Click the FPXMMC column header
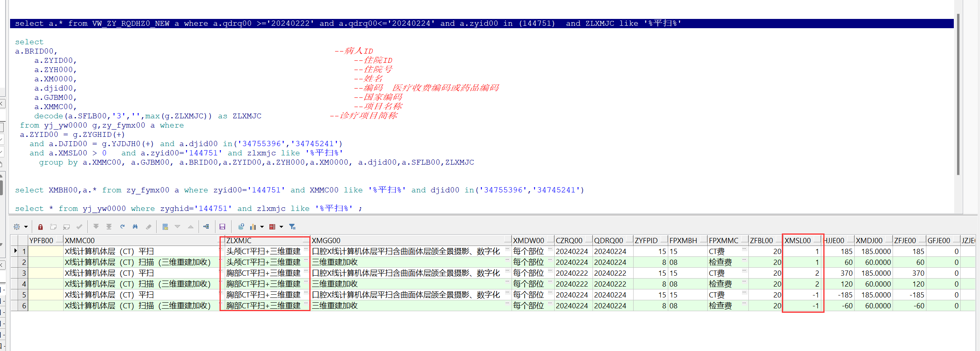This screenshot has height=351, width=980. [728, 240]
